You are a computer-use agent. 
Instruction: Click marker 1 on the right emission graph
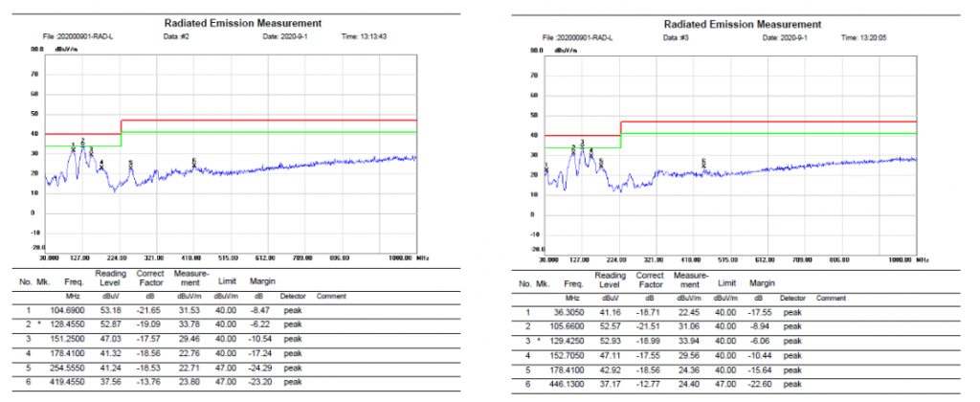pos(546,168)
